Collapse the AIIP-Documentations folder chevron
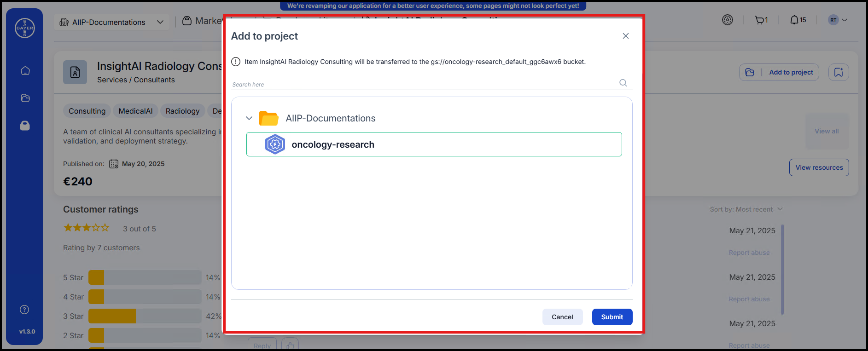The image size is (868, 351). click(249, 118)
